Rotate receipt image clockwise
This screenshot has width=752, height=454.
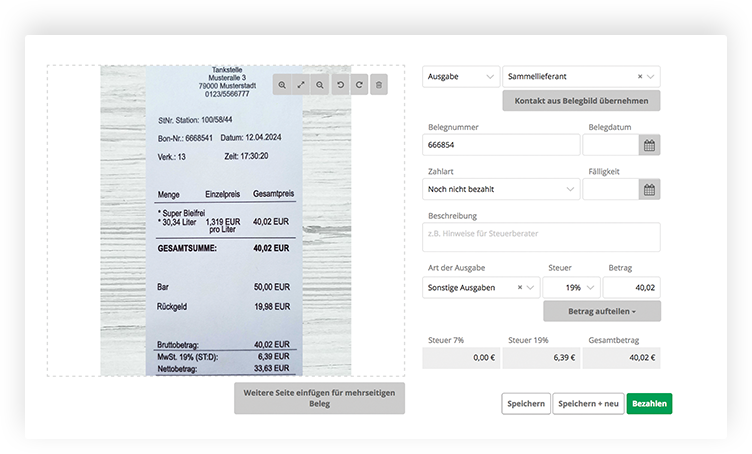359,85
